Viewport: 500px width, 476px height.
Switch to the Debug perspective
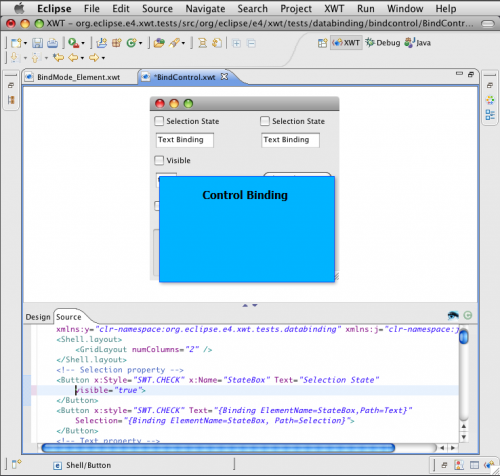coord(383,43)
